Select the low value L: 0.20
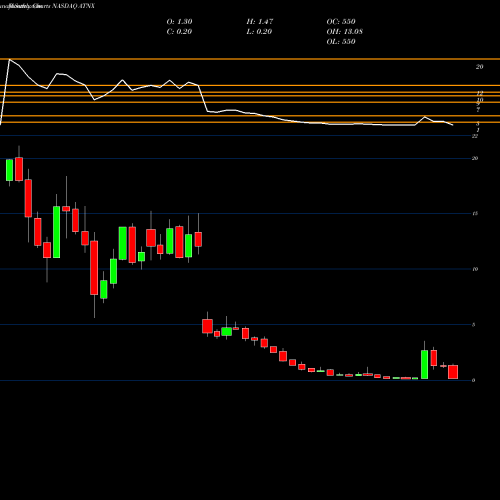Screen dimensions: 500x500 [259, 31]
